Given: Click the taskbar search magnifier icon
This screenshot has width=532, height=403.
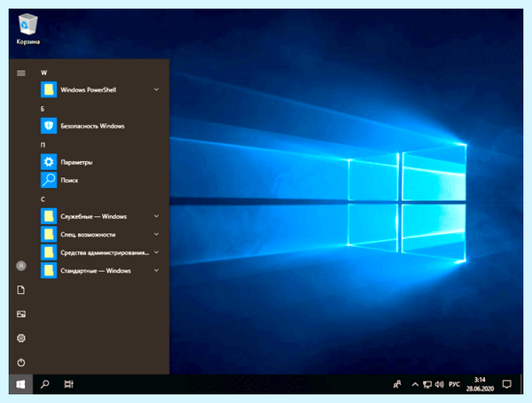Looking at the screenshot, I should coord(45,384).
